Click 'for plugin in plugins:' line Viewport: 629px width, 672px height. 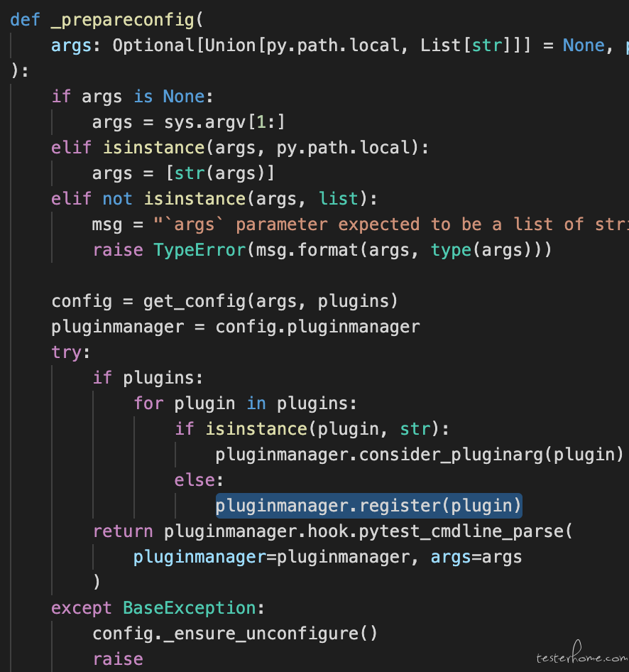point(245,403)
